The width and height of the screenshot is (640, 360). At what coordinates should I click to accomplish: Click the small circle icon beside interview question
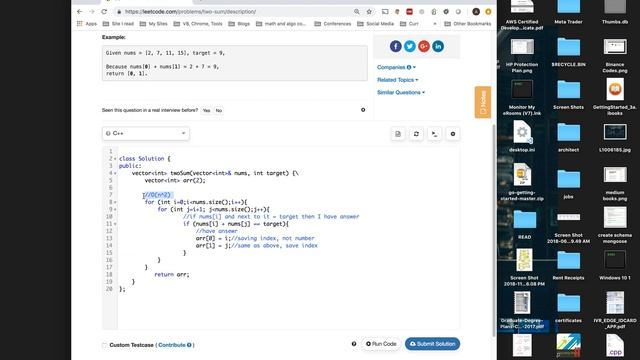pyautogui.click(x=363, y=110)
